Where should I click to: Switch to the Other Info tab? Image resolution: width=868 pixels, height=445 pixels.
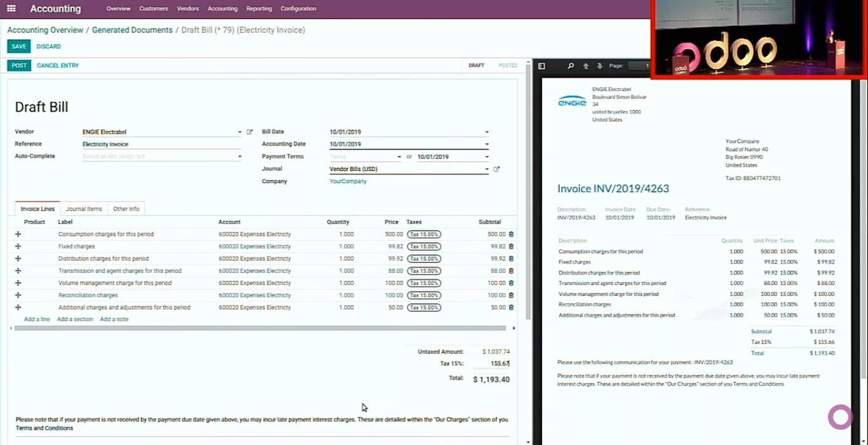click(x=126, y=209)
